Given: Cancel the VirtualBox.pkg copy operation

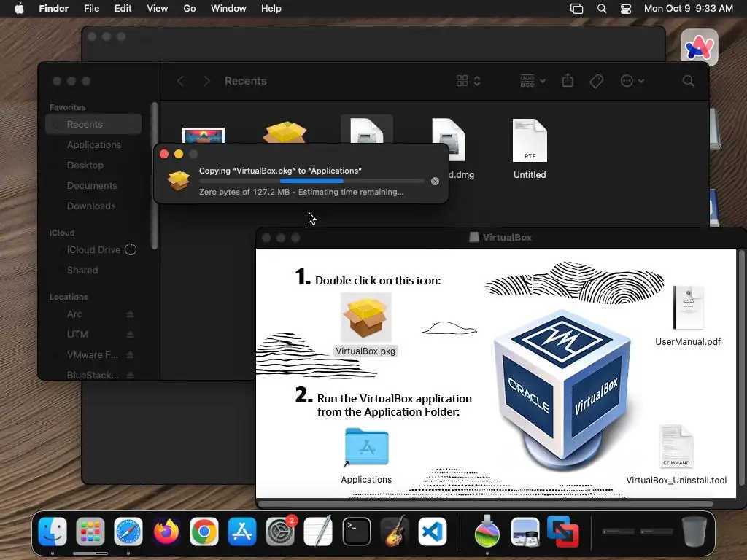Looking at the screenshot, I should pyautogui.click(x=435, y=181).
